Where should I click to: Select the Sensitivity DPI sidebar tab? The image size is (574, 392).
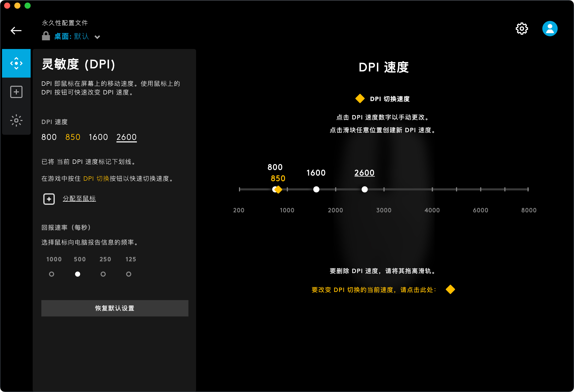pyautogui.click(x=16, y=63)
